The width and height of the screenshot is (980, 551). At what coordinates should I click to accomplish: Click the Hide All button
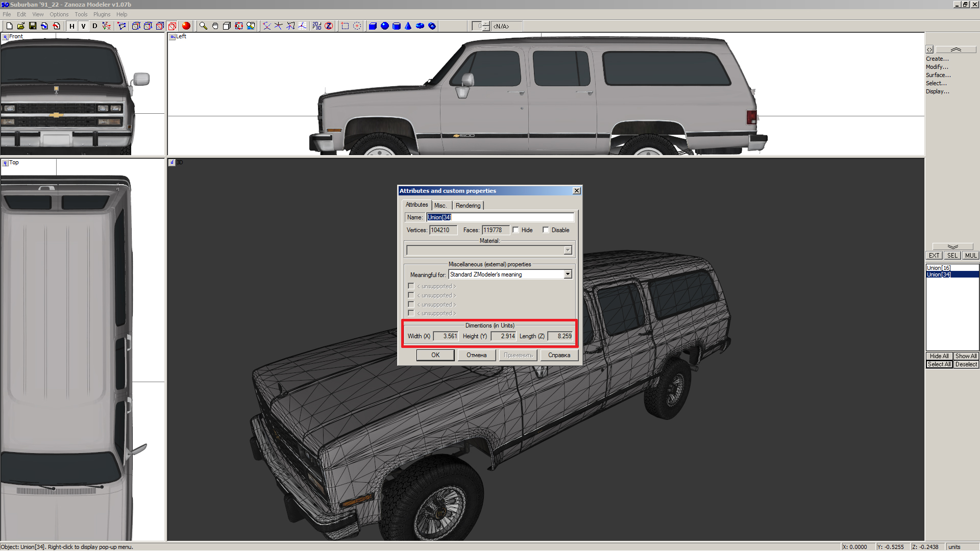[x=939, y=356]
